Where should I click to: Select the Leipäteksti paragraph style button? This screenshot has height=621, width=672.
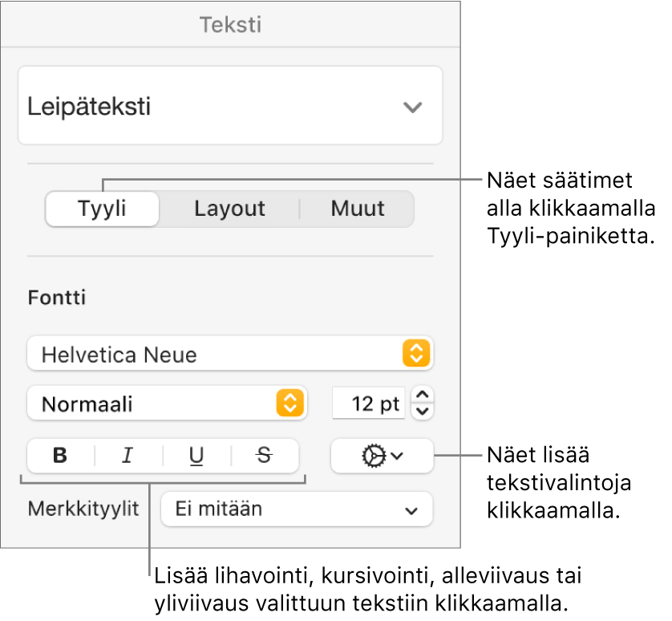tap(231, 105)
